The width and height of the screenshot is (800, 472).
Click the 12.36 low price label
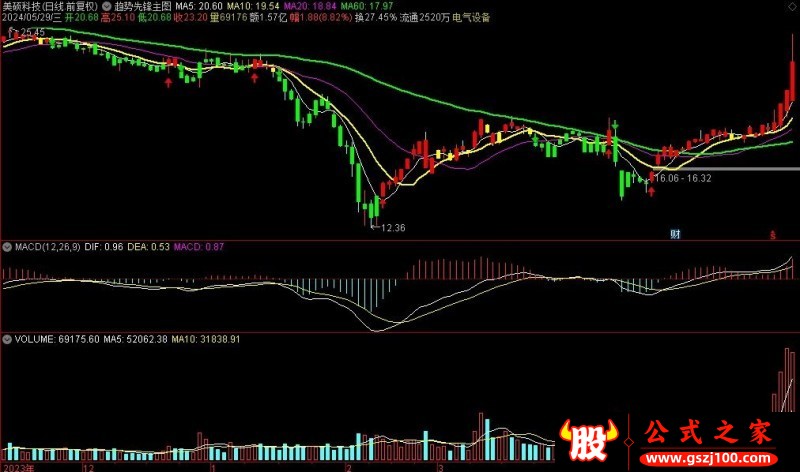(x=393, y=228)
